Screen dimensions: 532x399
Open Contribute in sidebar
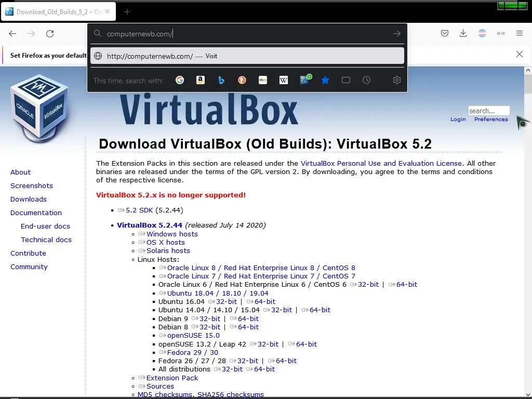click(x=28, y=253)
